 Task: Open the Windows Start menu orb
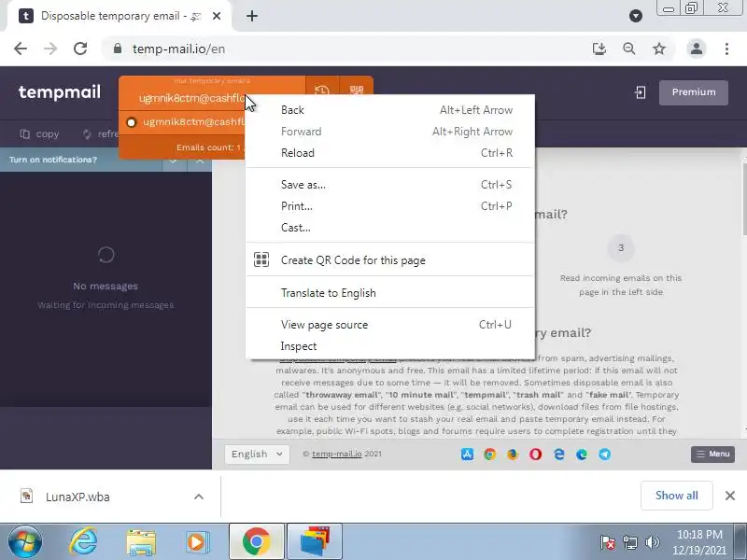point(25,542)
